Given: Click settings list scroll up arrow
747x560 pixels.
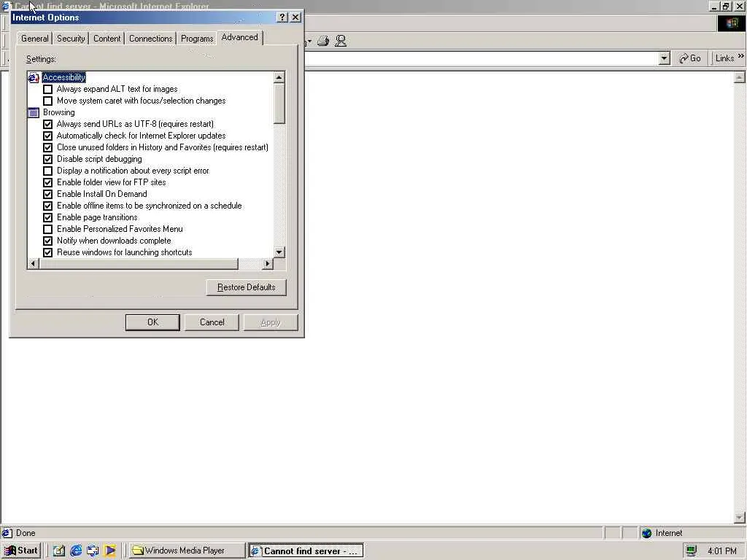Looking at the screenshot, I should click(x=279, y=77).
